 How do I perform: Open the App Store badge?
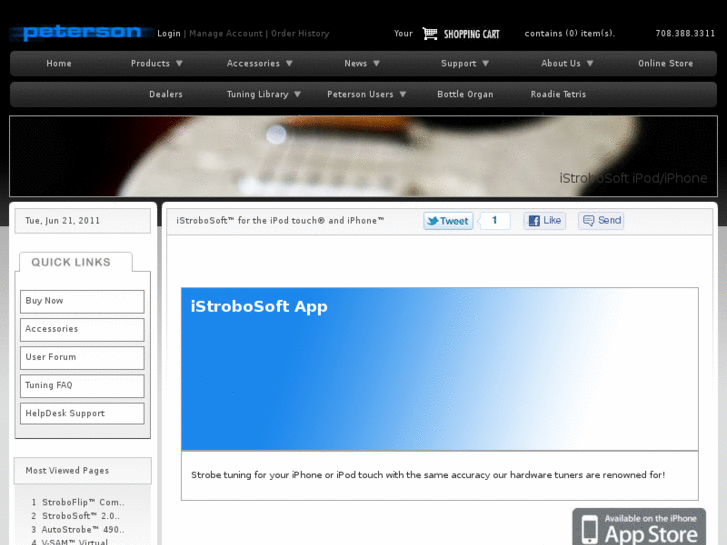pos(639,527)
